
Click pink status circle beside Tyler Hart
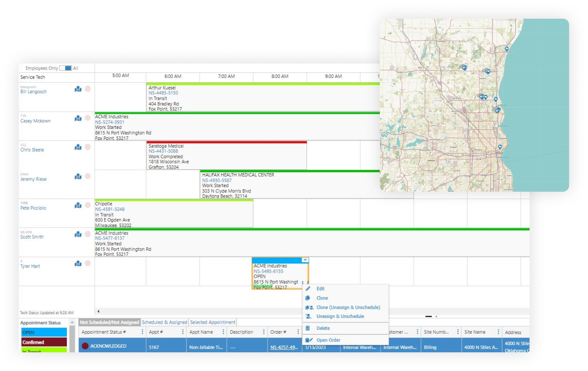coord(88,263)
